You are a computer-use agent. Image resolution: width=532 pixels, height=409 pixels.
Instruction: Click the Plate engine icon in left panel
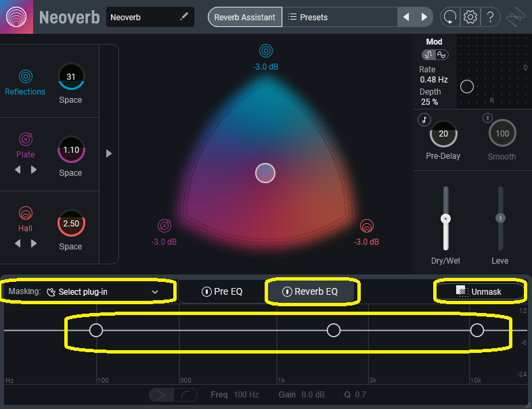point(26,139)
